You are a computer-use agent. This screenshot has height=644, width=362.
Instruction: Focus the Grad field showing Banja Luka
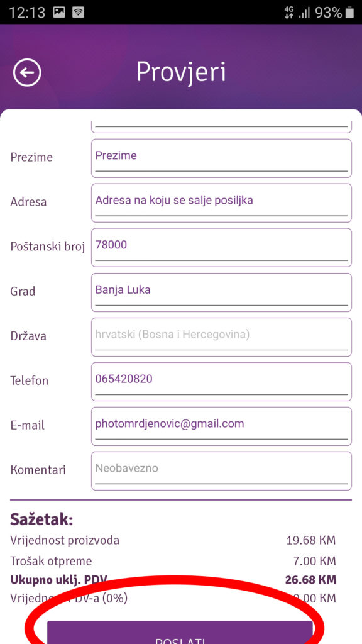pyautogui.click(x=222, y=292)
